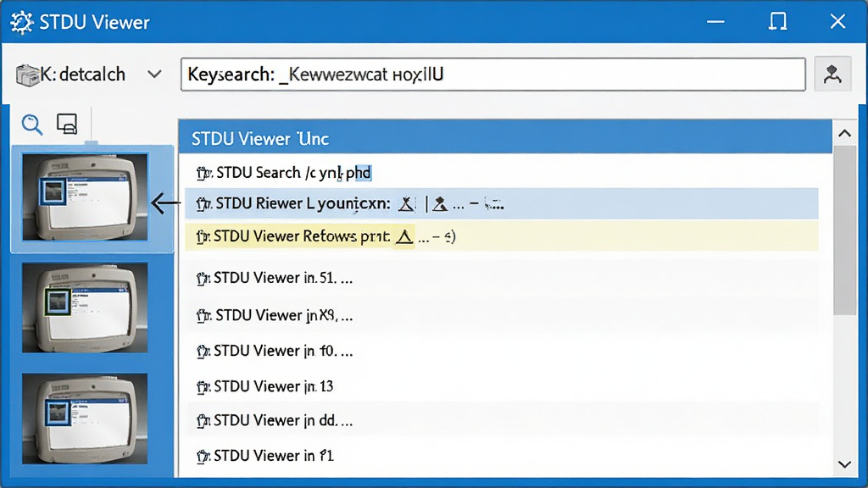
Task: Click file icon of STDU Search row
Action: pyautogui.click(x=203, y=174)
